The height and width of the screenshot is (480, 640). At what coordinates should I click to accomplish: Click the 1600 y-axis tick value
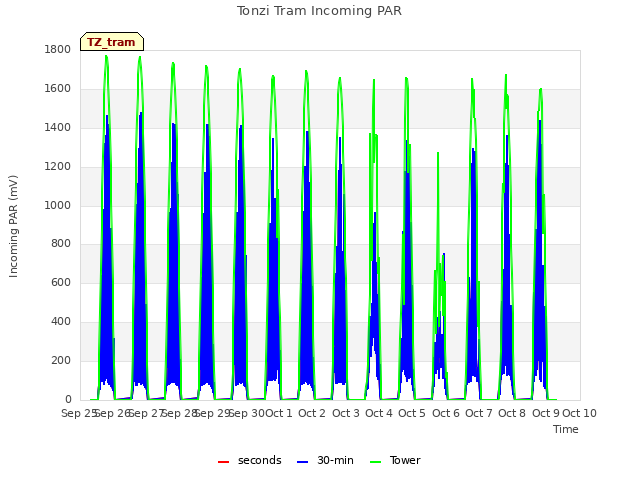pyautogui.click(x=58, y=89)
